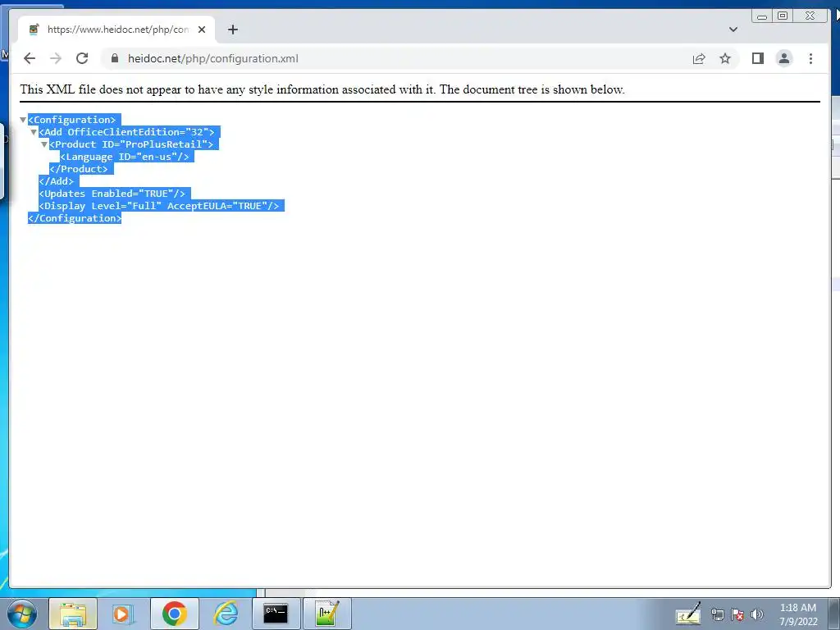This screenshot has height=630, width=840.
Task: Open Internet Explorer from the taskbar
Action: coord(225,614)
